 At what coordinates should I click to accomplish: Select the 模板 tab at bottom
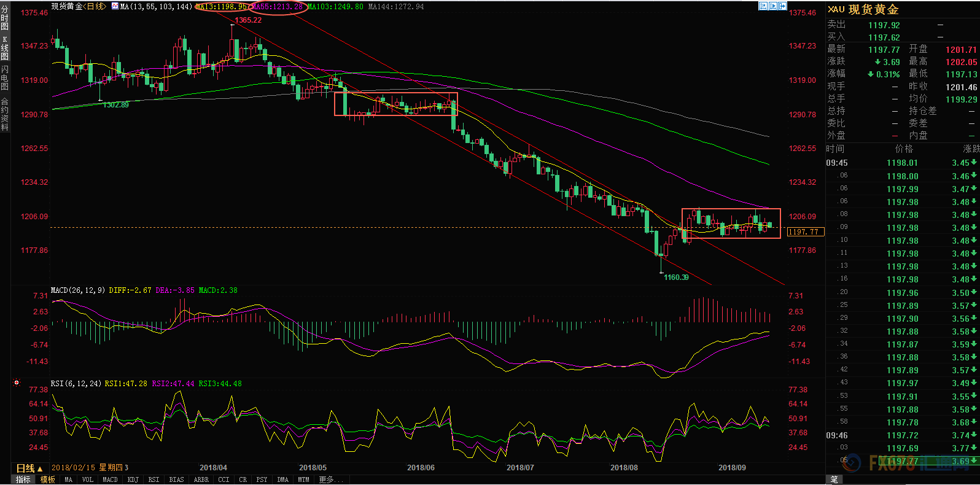pos(47,479)
